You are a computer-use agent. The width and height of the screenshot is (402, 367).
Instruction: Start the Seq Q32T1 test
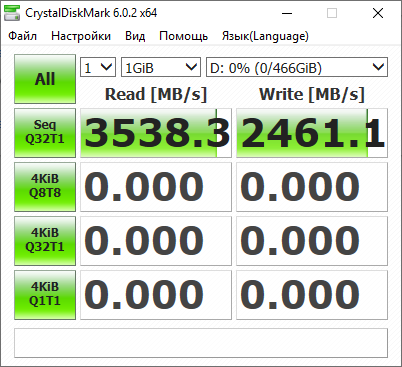pyautogui.click(x=45, y=133)
